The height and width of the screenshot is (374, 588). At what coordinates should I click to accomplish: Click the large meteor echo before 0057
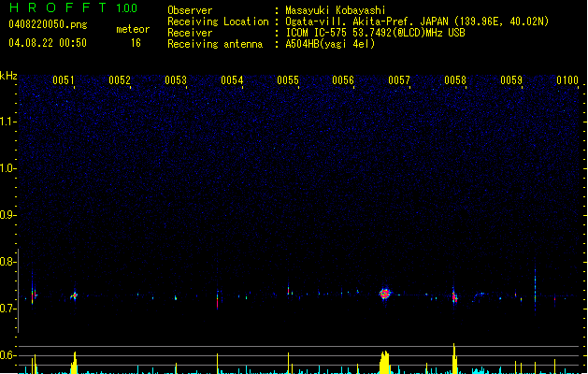click(385, 294)
